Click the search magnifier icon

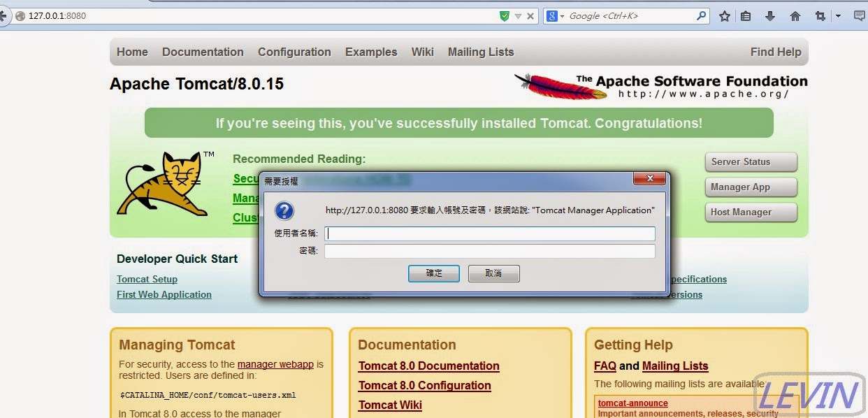click(x=701, y=15)
